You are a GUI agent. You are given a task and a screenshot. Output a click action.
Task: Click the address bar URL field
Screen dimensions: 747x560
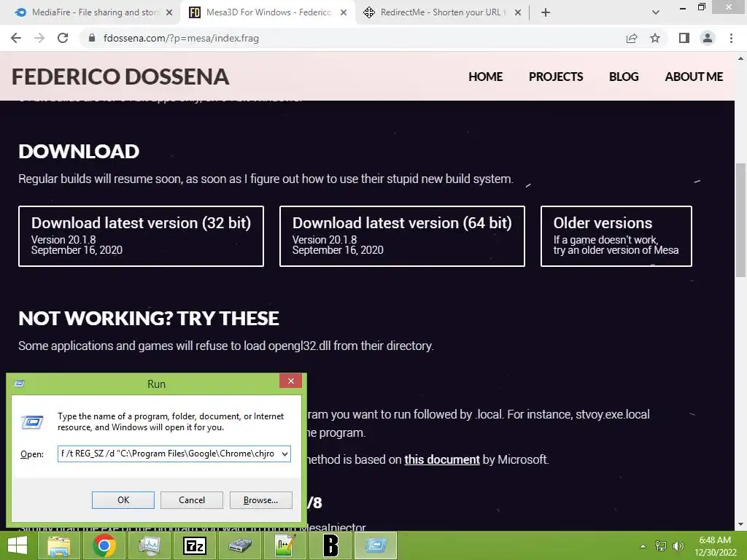[x=352, y=38]
